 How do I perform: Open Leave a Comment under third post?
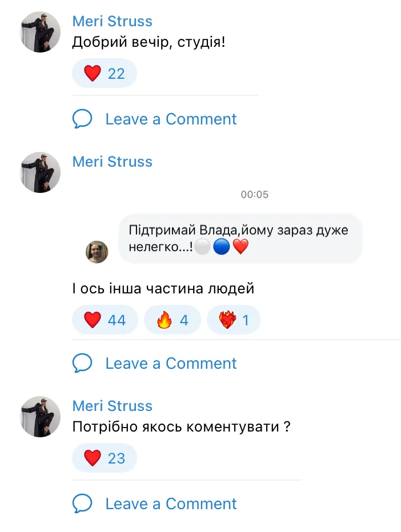(x=171, y=504)
